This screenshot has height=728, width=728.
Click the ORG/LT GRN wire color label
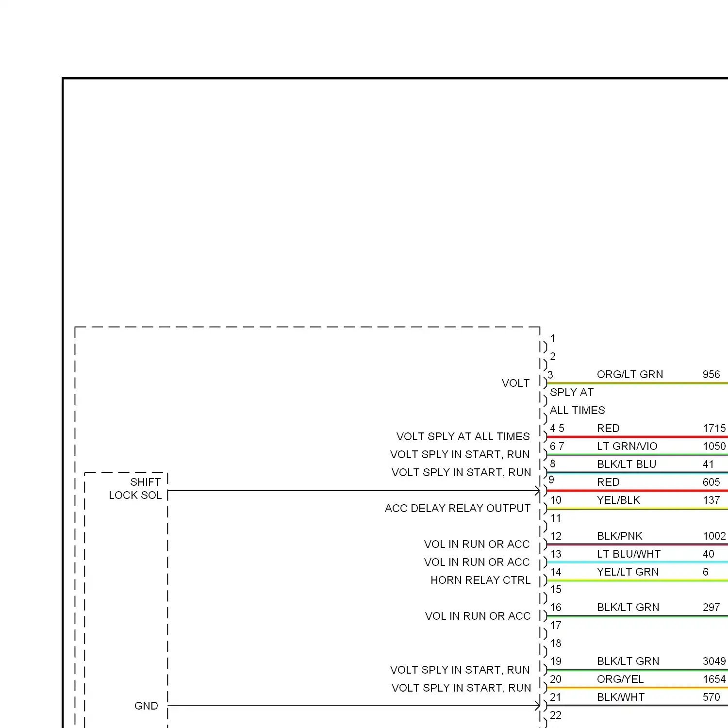coord(629,374)
